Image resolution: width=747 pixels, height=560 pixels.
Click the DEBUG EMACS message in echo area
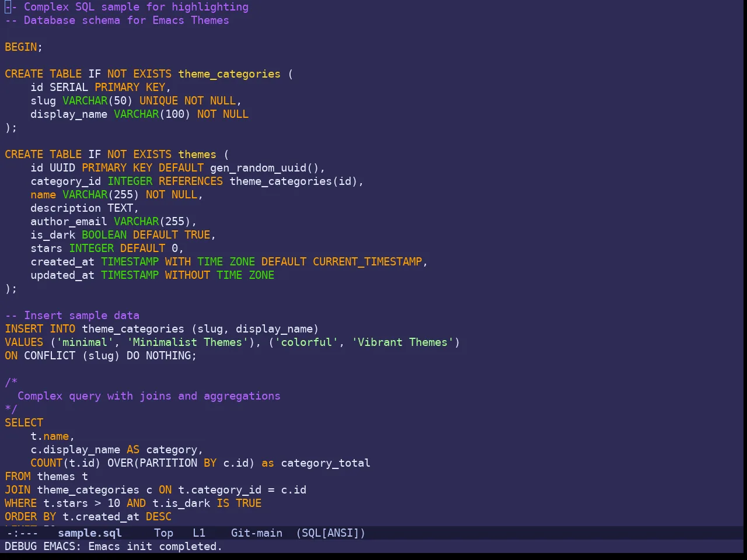pyautogui.click(x=114, y=547)
